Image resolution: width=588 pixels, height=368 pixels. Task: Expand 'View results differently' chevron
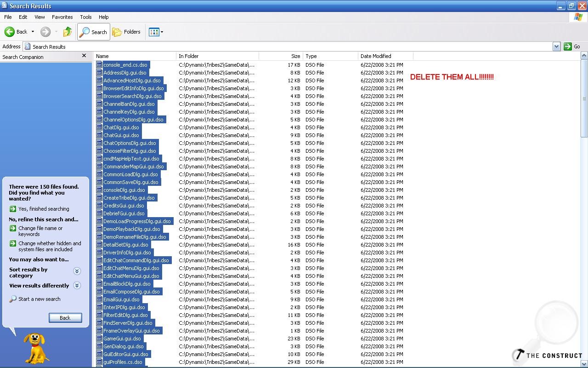pos(77,286)
